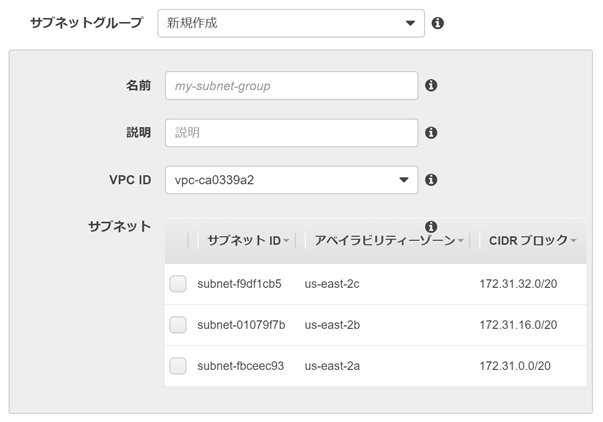
Task: Click the サブネット ID column header
Action: coord(243,241)
